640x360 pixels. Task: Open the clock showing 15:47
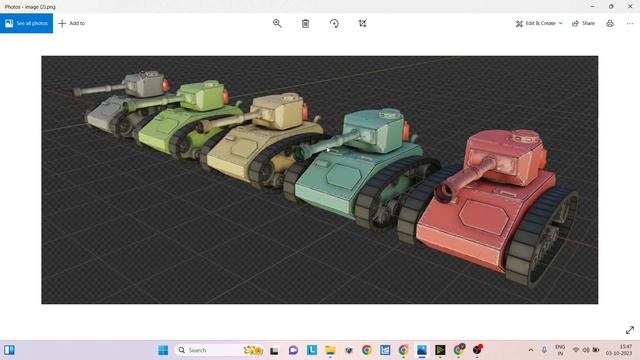point(619,350)
